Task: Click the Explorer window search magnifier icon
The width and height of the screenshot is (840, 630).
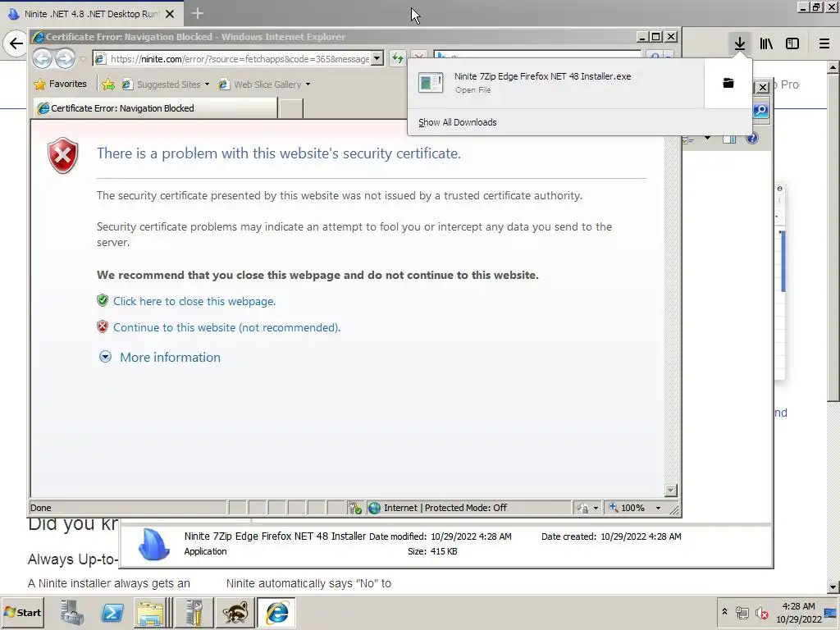Action: [761, 111]
